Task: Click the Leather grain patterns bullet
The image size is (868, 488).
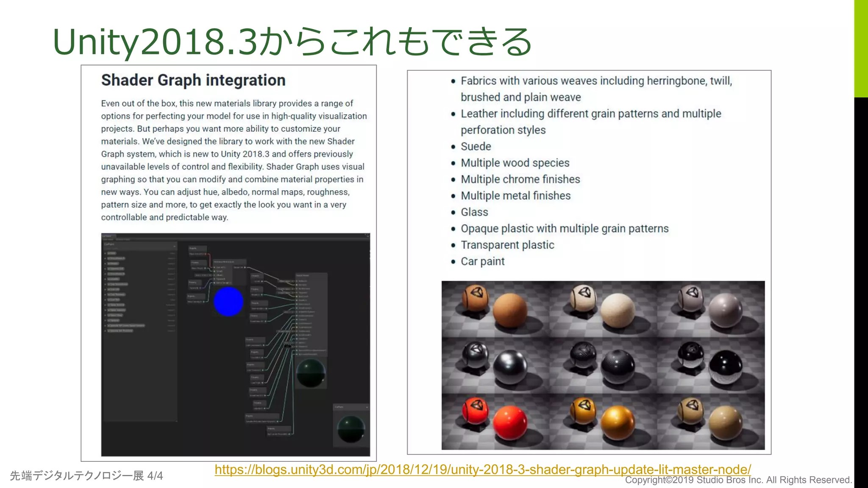Action: 591,122
